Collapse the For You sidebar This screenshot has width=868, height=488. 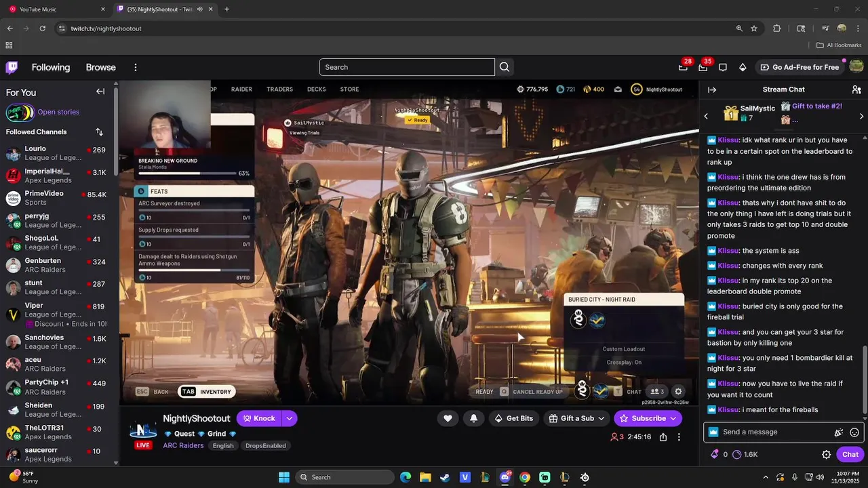pyautogui.click(x=100, y=91)
